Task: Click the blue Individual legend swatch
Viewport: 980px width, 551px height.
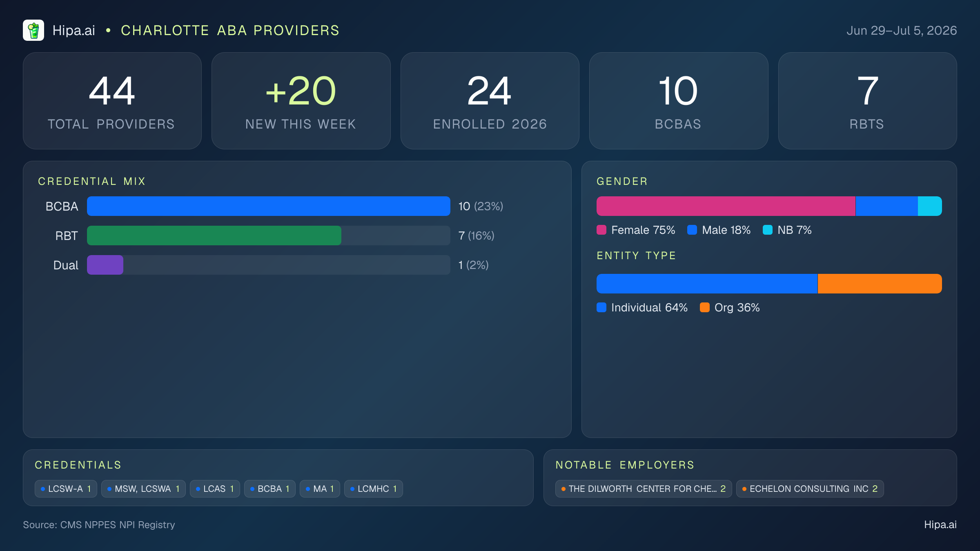Action: point(601,307)
